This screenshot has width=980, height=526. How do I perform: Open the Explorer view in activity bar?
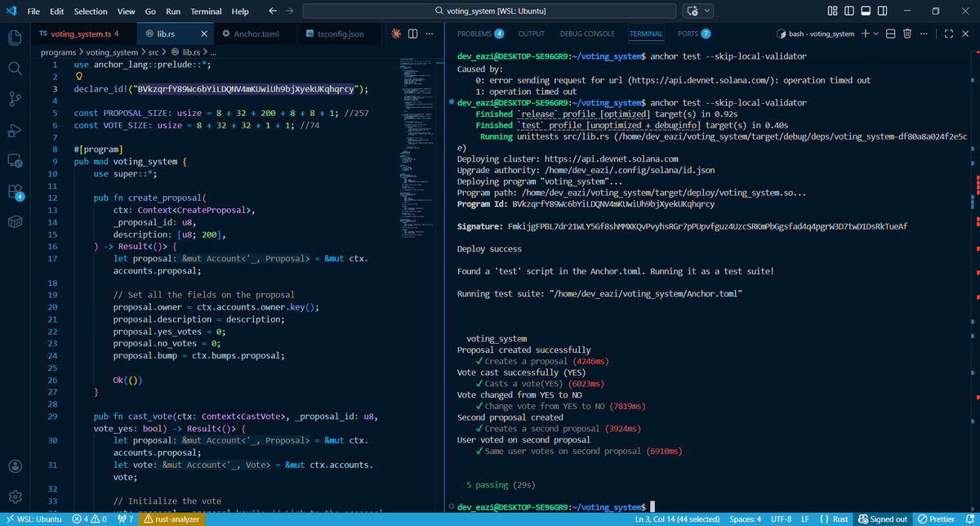(x=14, y=37)
